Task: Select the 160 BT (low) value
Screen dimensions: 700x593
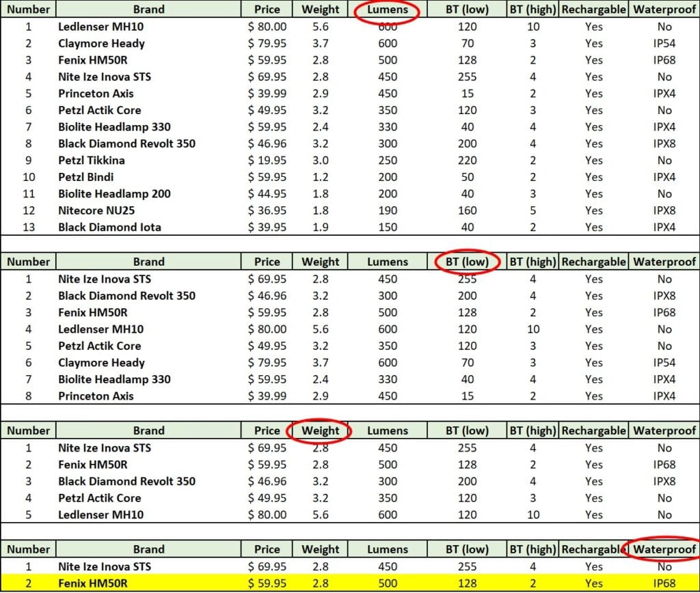Action: [467, 210]
